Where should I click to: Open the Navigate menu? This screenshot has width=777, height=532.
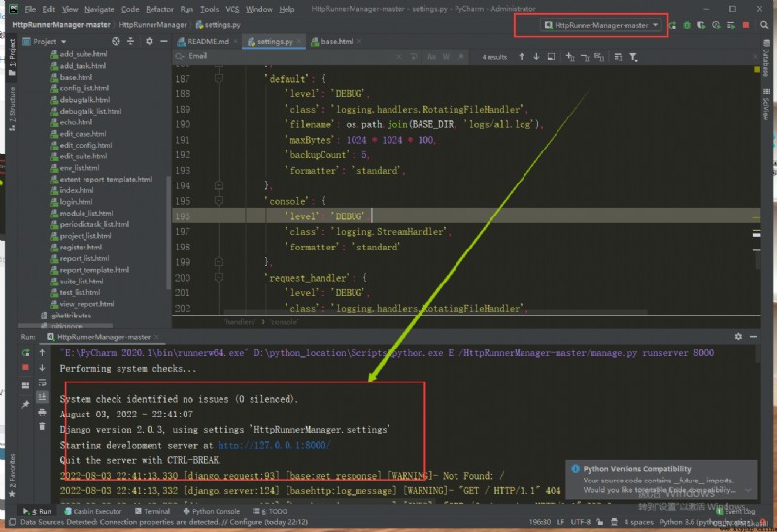pos(99,9)
